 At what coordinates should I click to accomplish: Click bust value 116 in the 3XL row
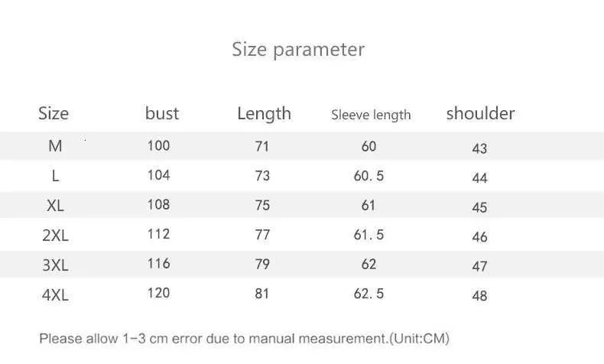pos(158,264)
